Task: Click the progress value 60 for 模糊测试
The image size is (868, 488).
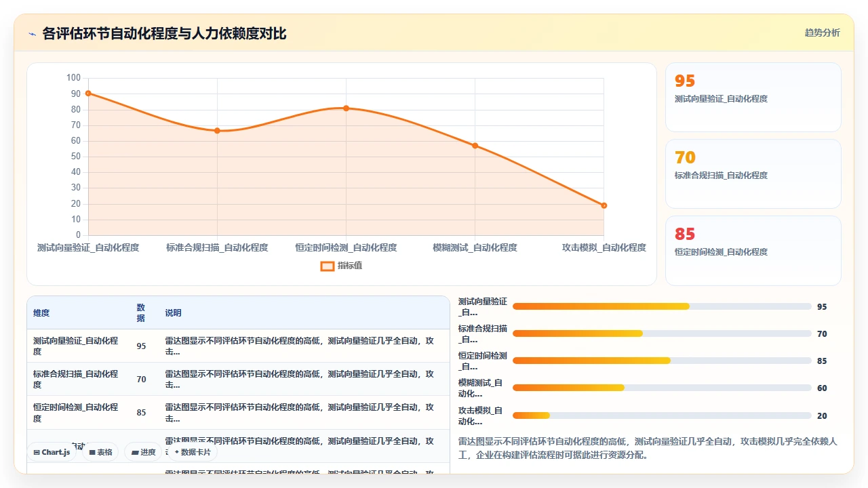Action: 822,388
